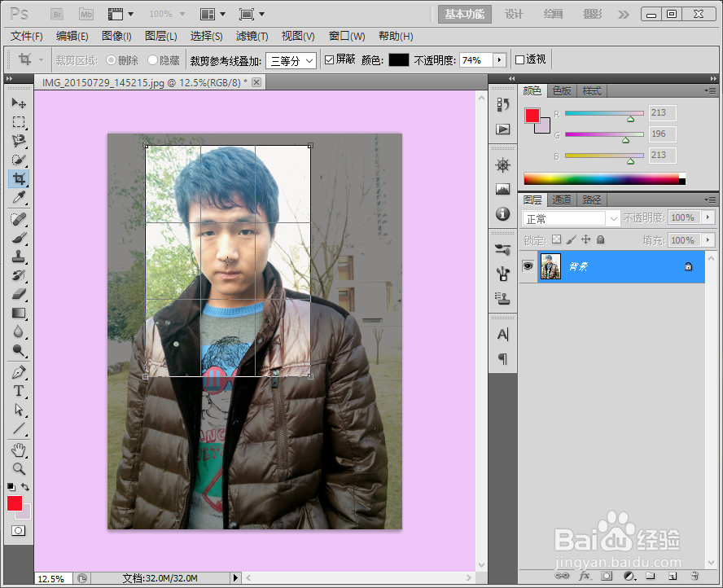Select the Gradient tool
Viewport: 723px width, 588px height.
click(19, 314)
